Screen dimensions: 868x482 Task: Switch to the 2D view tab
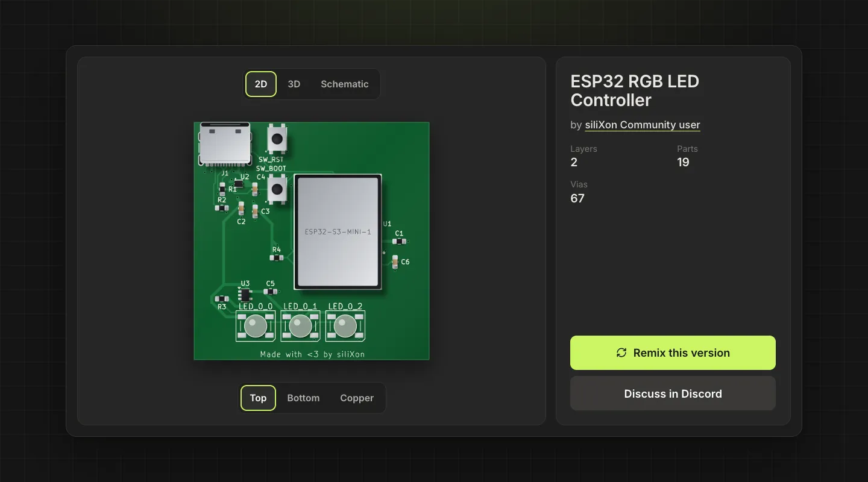pos(261,84)
